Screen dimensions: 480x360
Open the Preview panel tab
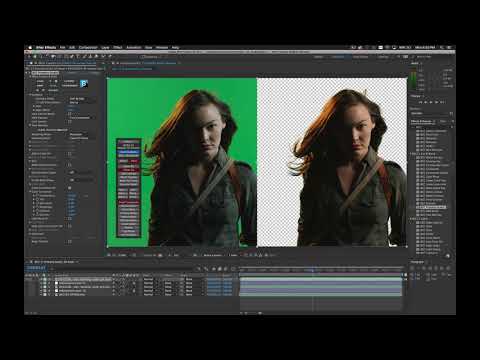[x=416, y=96]
